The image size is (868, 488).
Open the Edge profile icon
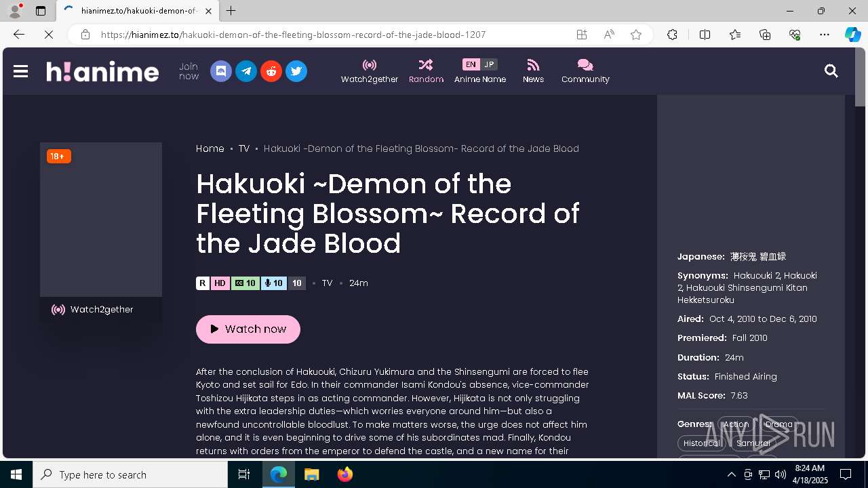[14, 11]
